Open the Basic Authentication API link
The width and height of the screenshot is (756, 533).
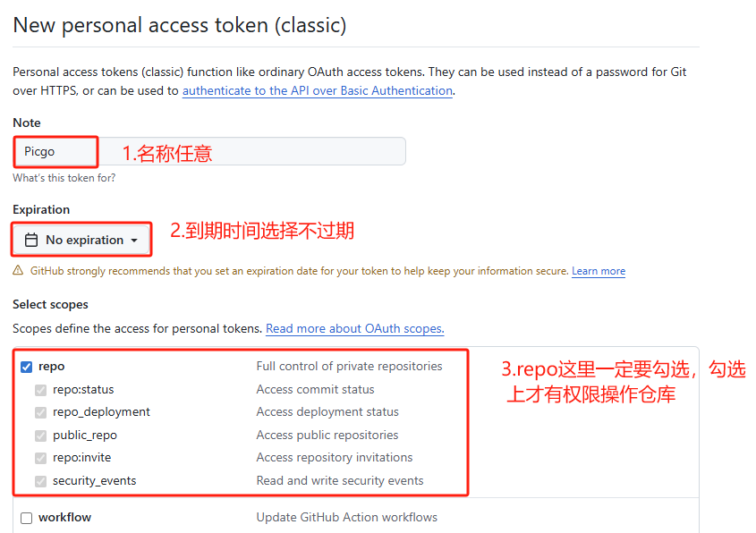[x=317, y=90]
